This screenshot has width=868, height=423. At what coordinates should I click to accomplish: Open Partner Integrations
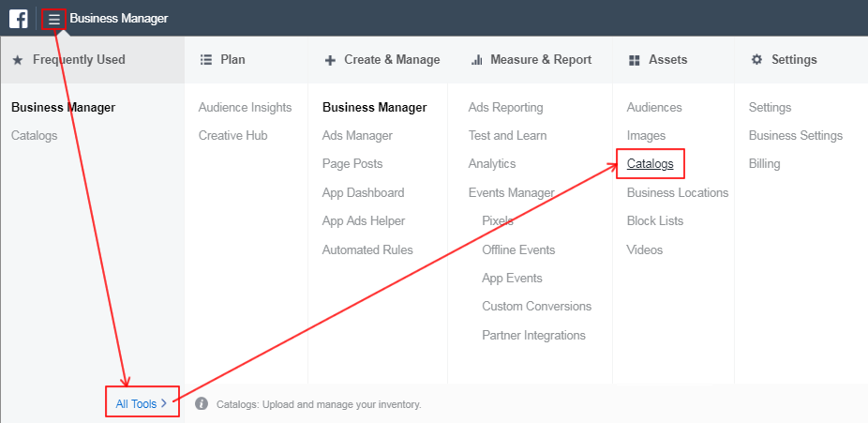[x=533, y=335]
